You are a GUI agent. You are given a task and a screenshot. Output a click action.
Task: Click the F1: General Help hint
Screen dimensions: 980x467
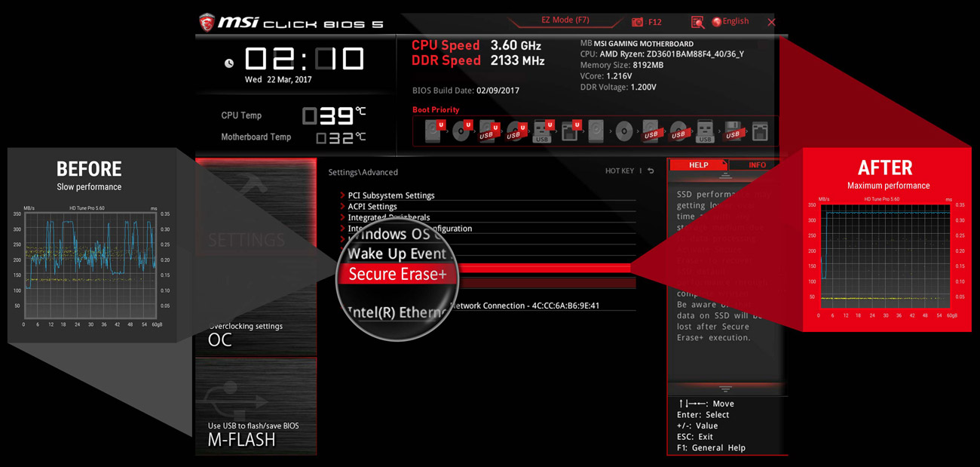[711, 447]
